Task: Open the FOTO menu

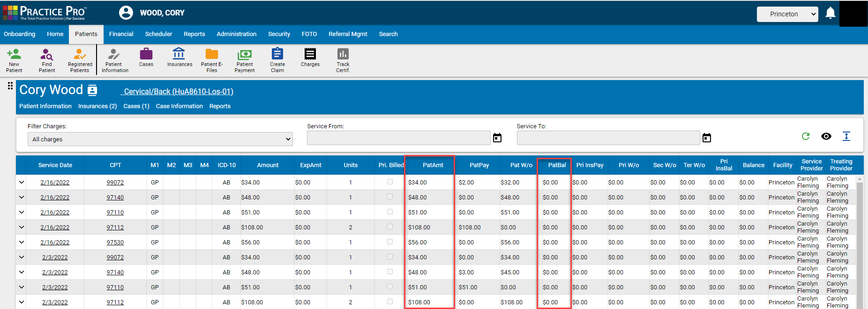Action: [309, 34]
